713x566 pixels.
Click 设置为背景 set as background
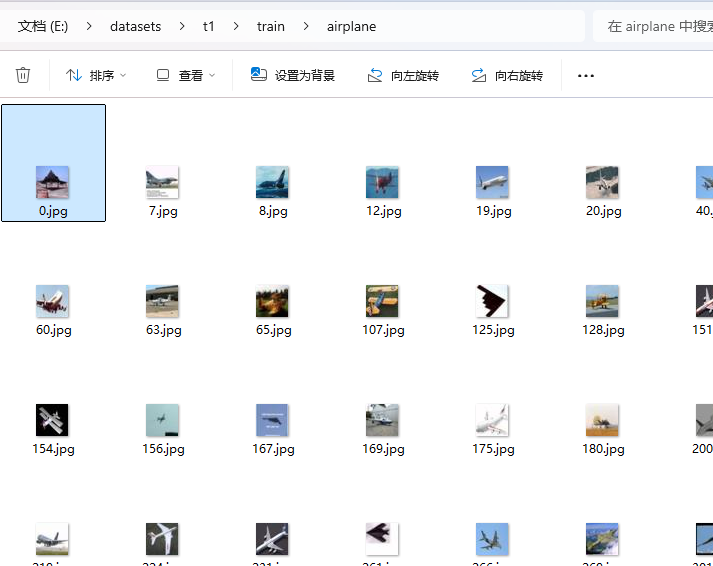pos(293,75)
